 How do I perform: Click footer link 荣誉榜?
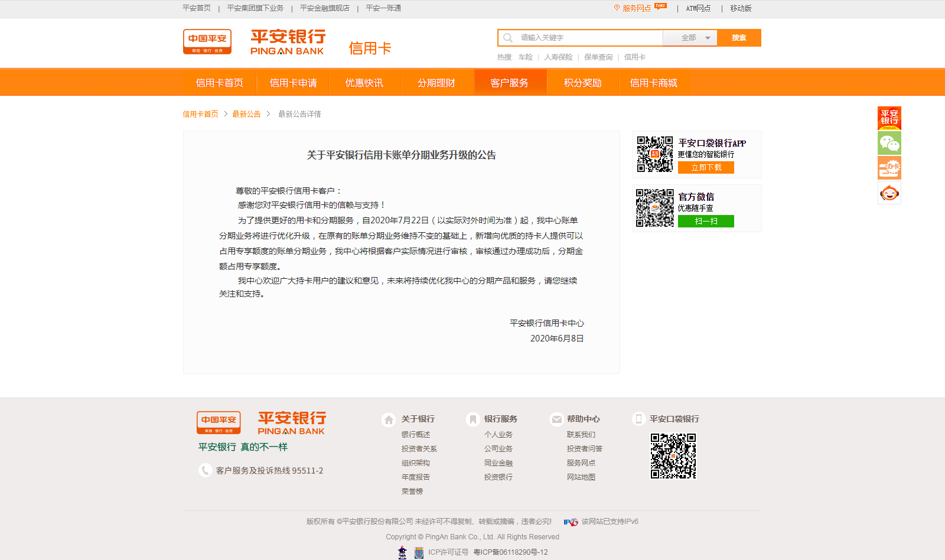[x=412, y=491]
